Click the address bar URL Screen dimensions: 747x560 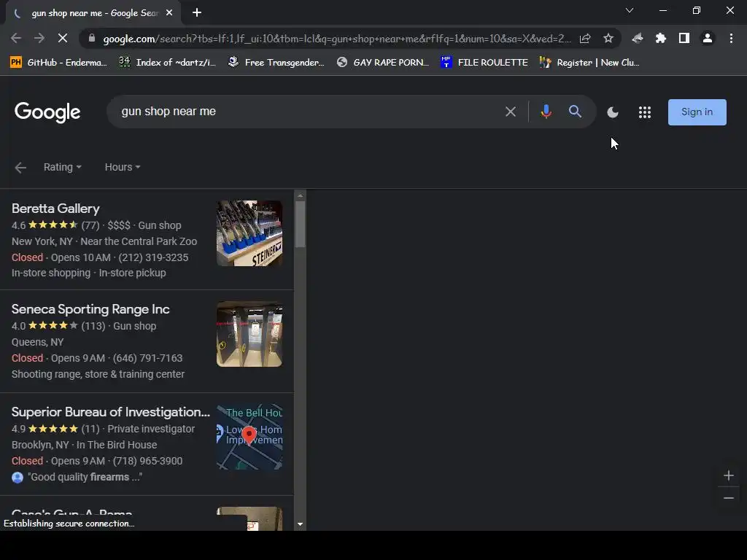point(336,39)
